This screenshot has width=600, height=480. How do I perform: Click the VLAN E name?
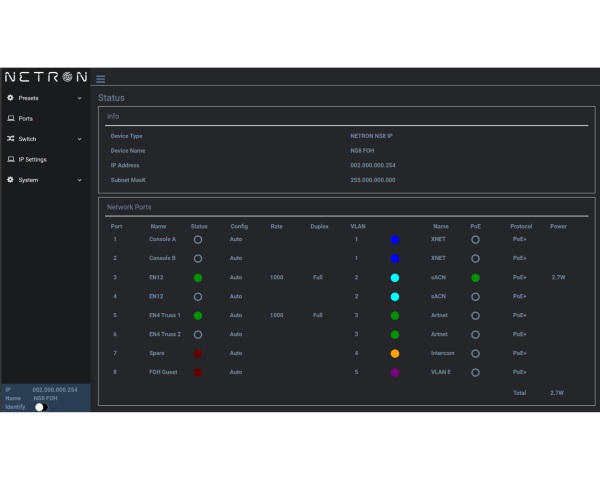click(440, 372)
